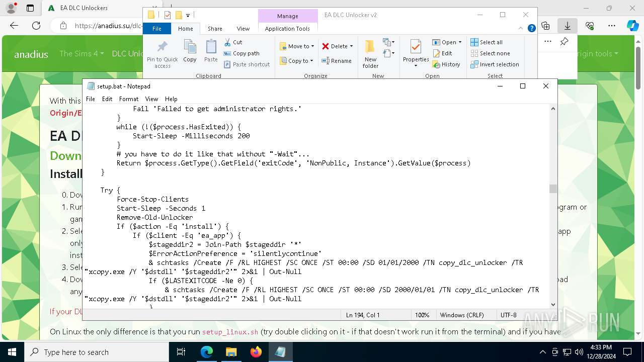Click Paste shortcut in the Clipboard group
This screenshot has width=644, height=362.
click(247, 64)
